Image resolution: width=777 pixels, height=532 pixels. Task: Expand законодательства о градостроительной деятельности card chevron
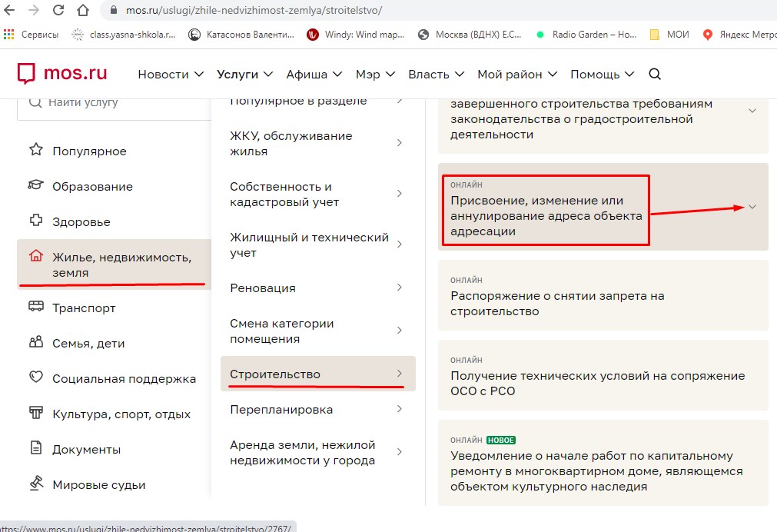pyautogui.click(x=752, y=111)
